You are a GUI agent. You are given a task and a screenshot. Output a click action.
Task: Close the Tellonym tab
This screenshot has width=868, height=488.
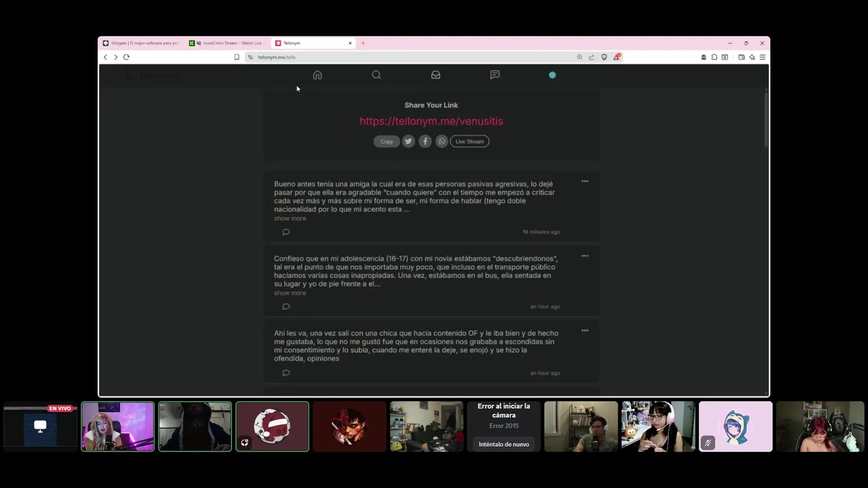point(350,43)
